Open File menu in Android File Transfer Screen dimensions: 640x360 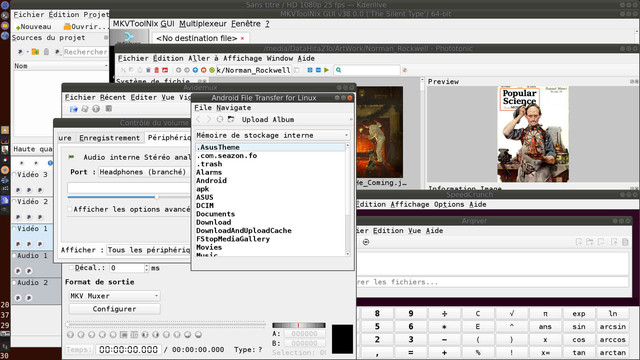click(x=203, y=108)
